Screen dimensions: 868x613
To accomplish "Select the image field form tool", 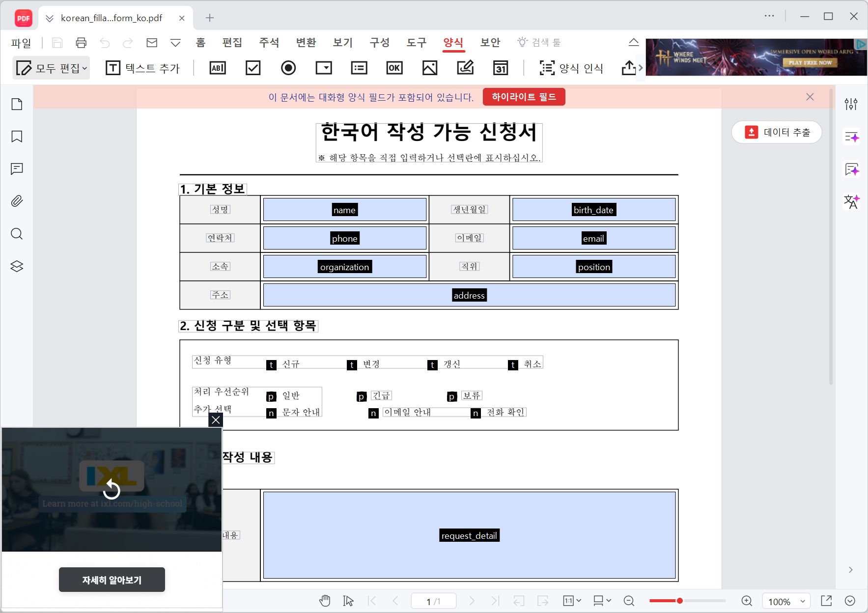I will pos(430,68).
